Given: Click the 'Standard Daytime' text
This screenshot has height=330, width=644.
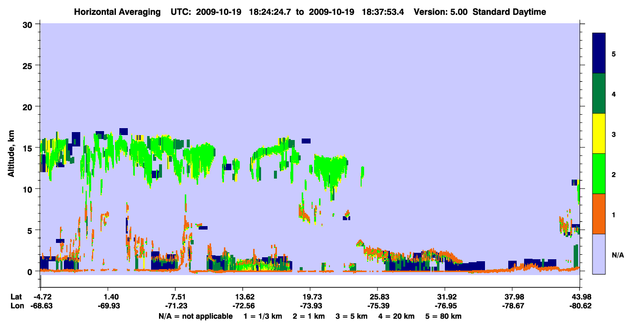Looking at the screenshot, I should pos(509,12).
